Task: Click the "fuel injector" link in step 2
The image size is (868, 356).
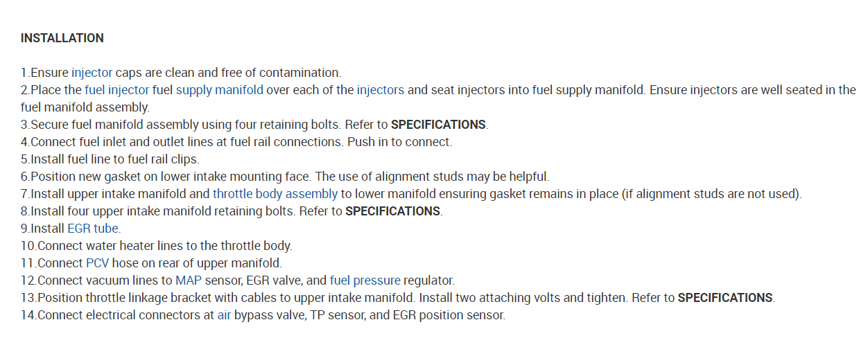Action: [x=116, y=90]
